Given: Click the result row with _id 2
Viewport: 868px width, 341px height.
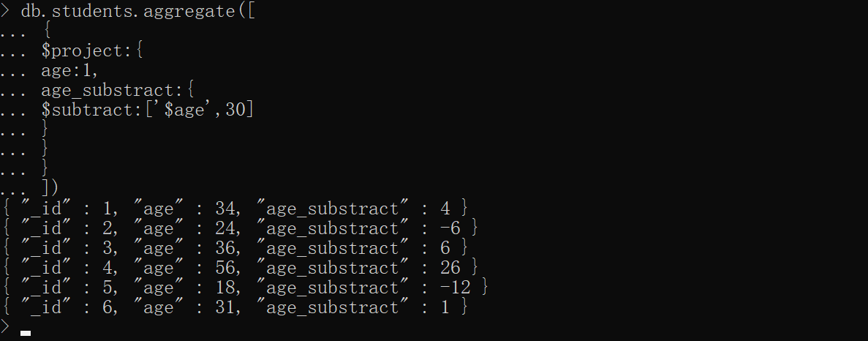Looking at the screenshot, I should pos(239,228).
